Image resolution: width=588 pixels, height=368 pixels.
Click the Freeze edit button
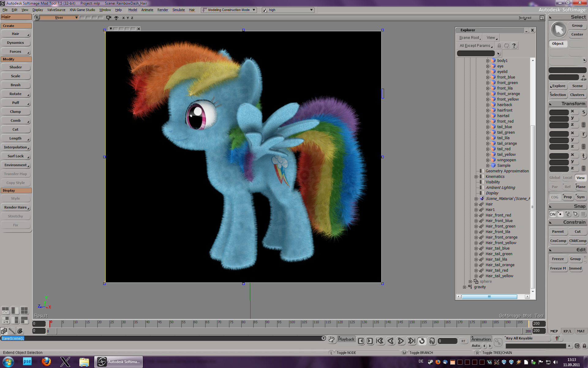558,259
